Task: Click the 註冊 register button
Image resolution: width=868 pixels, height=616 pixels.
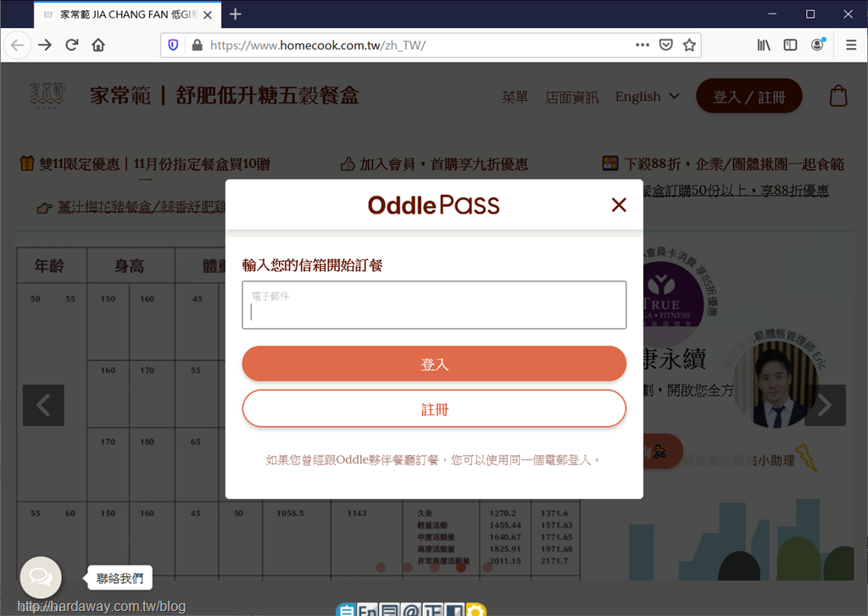Action: [434, 408]
